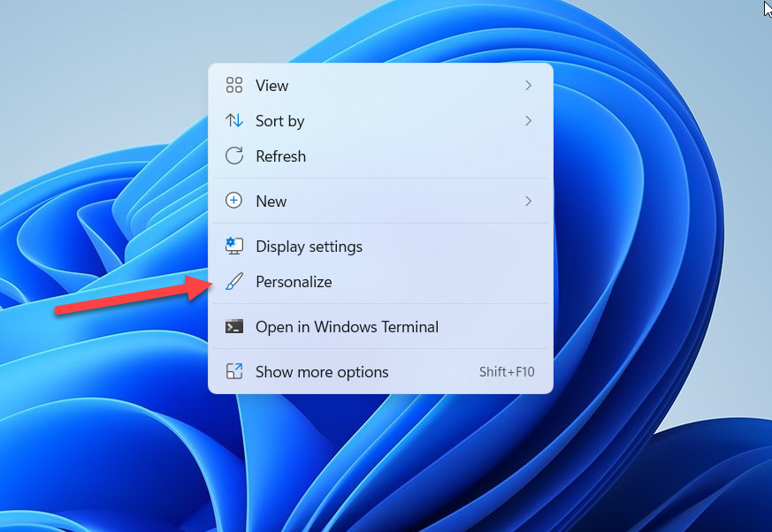Expand the Sort by submenu arrow

pos(528,121)
